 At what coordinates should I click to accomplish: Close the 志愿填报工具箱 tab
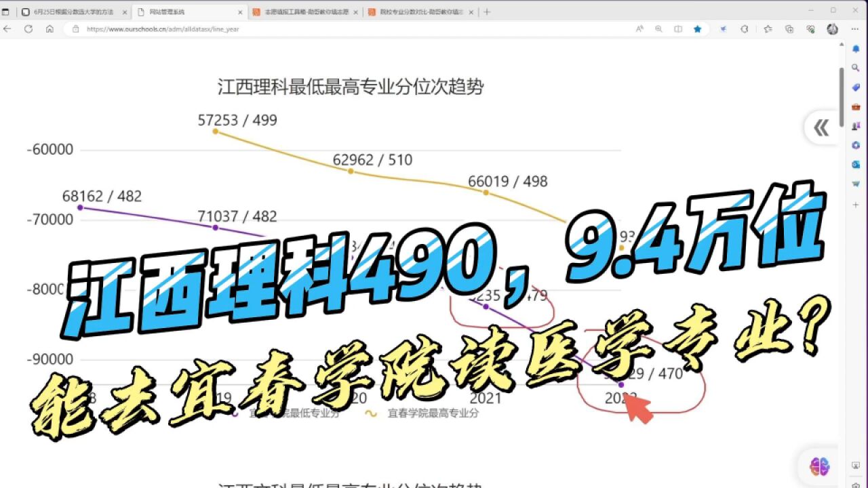pyautogui.click(x=356, y=12)
